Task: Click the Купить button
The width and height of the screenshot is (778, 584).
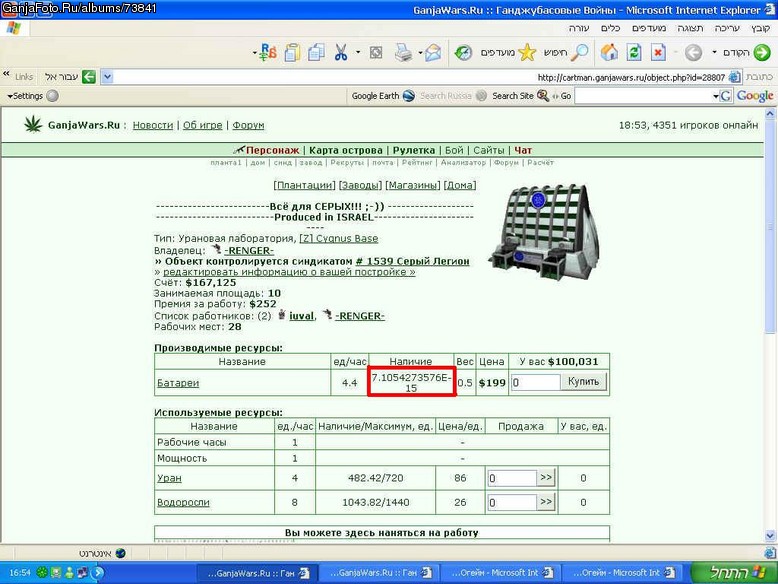Action: (584, 382)
